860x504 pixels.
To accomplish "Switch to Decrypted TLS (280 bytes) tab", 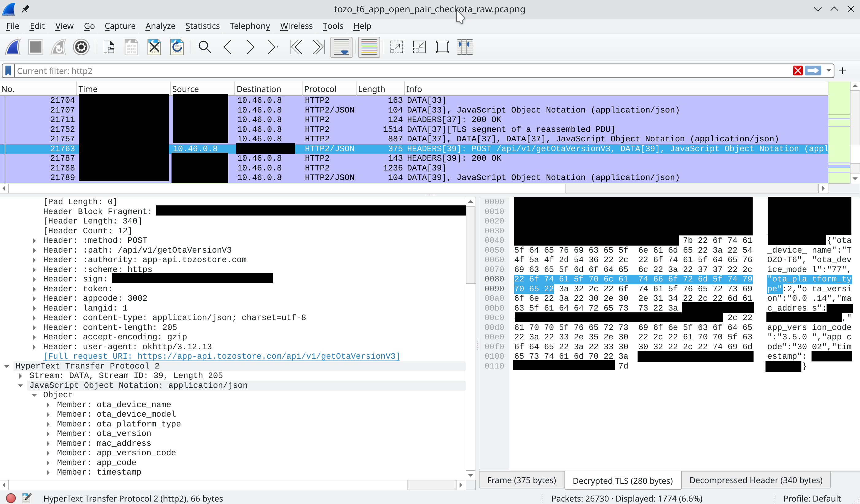I will pos(623,480).
